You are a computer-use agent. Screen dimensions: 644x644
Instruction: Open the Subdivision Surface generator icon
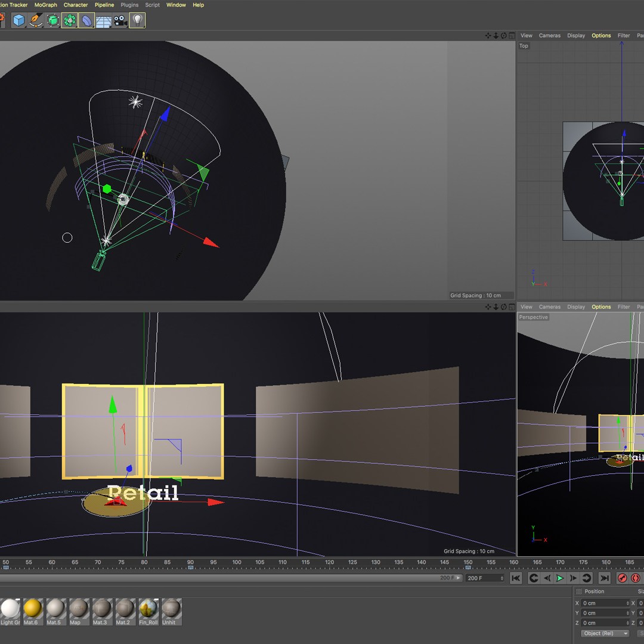[x=53, y=21]
